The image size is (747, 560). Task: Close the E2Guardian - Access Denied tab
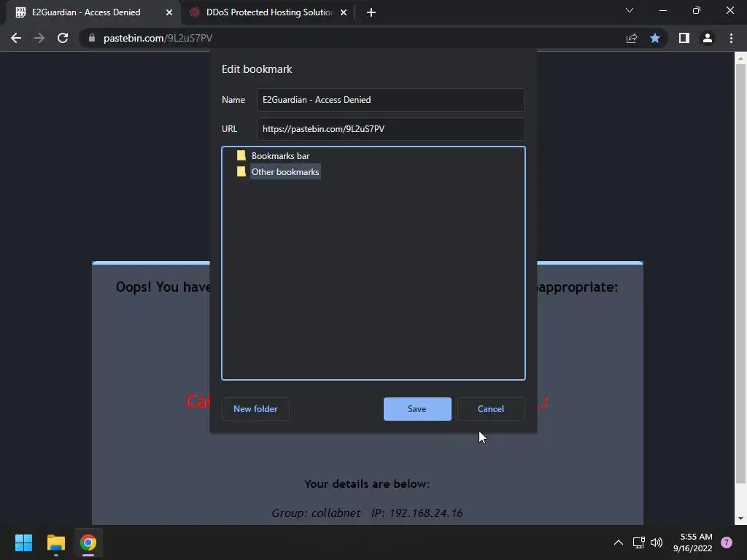click(169, 12)
